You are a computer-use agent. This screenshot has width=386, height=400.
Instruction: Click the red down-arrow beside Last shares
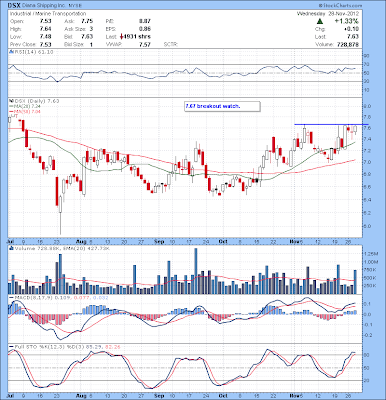[121, 37]
